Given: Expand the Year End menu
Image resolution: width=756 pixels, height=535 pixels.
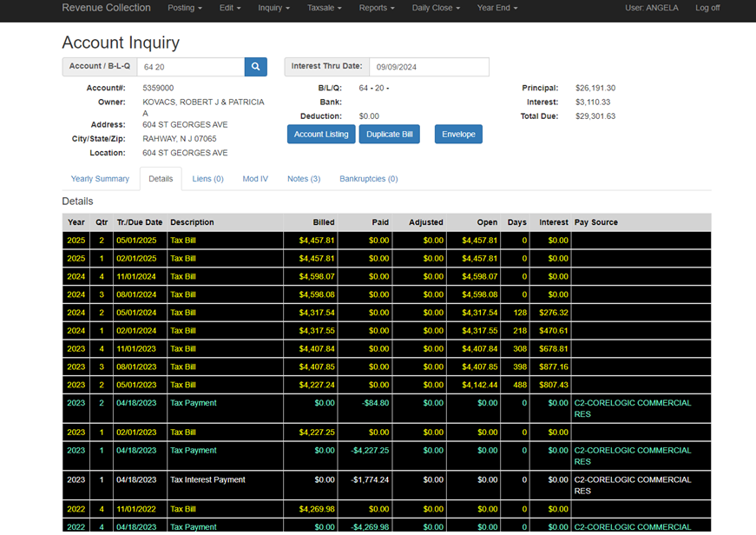Looking at the screenshot, I should [x=497, y=8].
